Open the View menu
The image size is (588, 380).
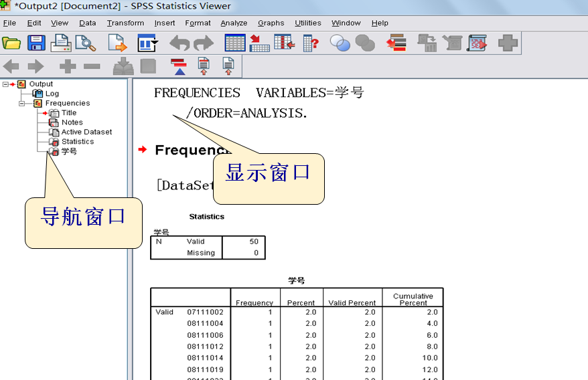(60, 23)
